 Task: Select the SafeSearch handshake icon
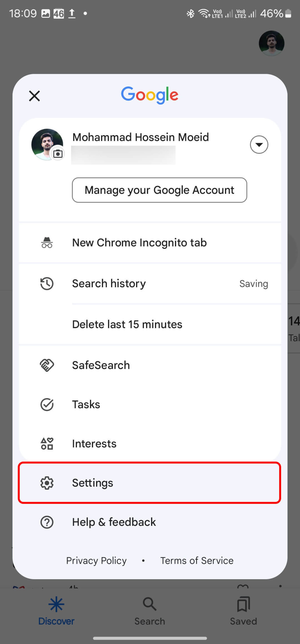[47, 365]
